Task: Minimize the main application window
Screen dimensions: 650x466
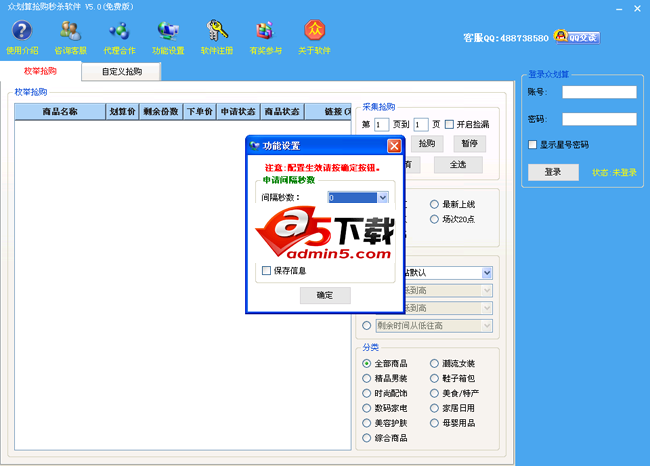Action: point(619,9)
